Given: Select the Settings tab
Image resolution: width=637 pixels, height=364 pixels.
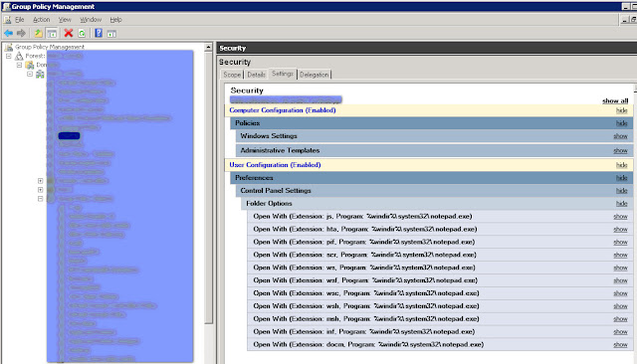Looking at the screenshot, I should click(283, 74).
